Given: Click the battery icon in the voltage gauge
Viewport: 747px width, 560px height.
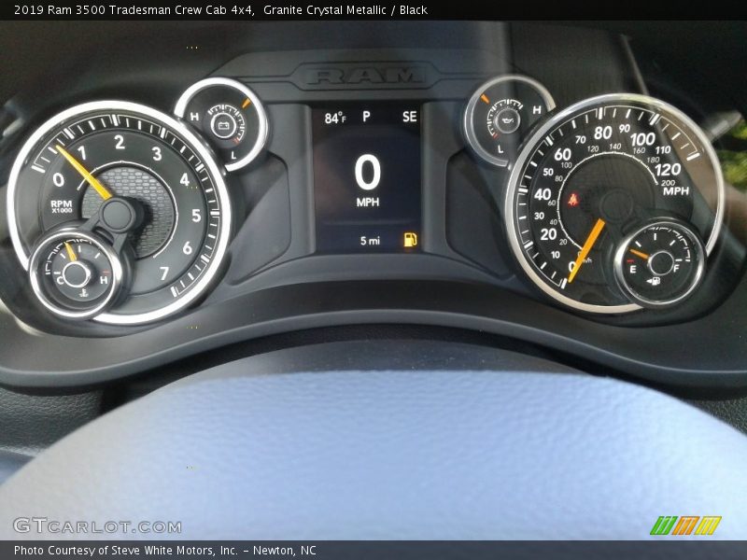Looking at the screenshot, I should coord(222,123).
